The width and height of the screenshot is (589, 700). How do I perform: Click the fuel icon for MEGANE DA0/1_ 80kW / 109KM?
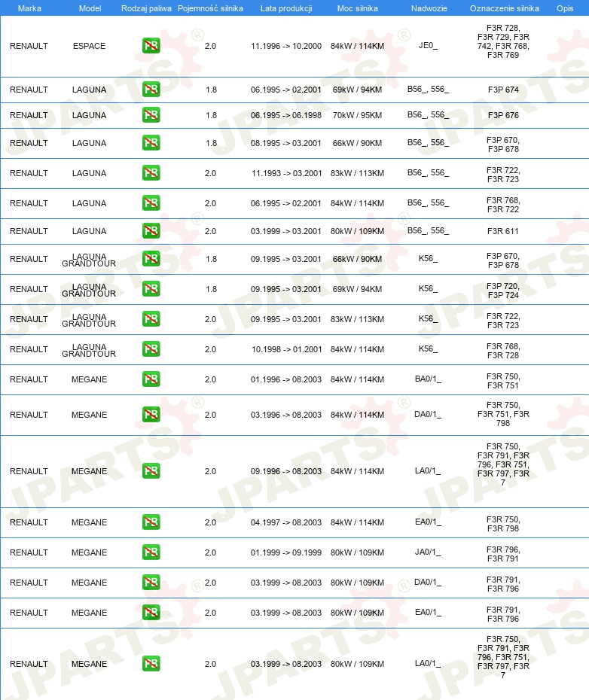click(x=151, y=582)
